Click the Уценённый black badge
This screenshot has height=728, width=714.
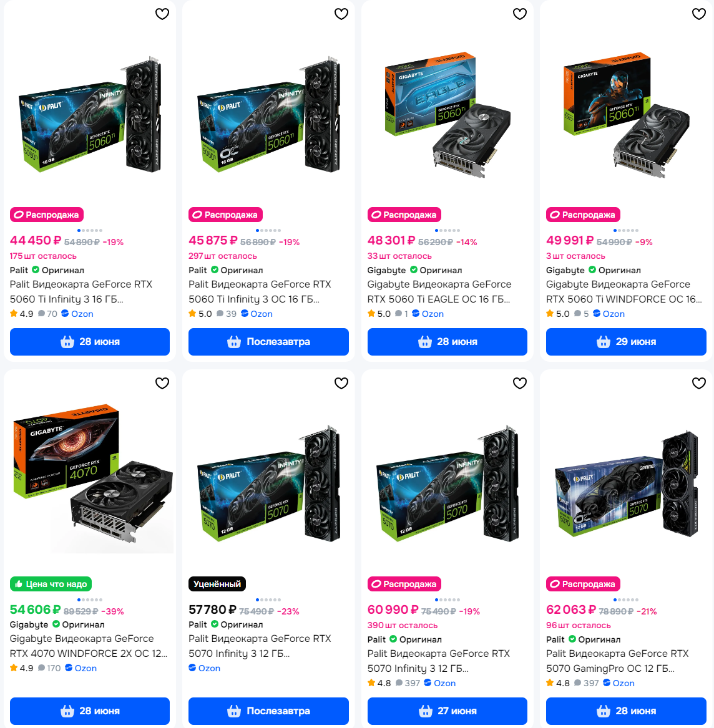pyautogui.click(x=217, y=584)
